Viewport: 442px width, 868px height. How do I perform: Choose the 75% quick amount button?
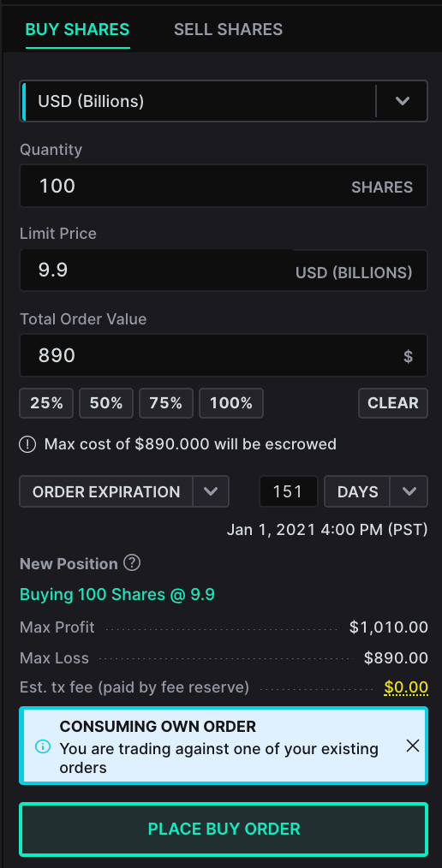pyautogui.click(x=166, y=403)
